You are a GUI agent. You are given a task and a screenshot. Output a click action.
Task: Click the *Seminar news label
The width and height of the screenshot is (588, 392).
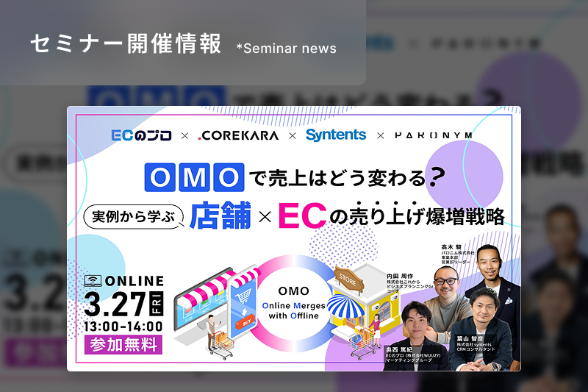(287, 49)
